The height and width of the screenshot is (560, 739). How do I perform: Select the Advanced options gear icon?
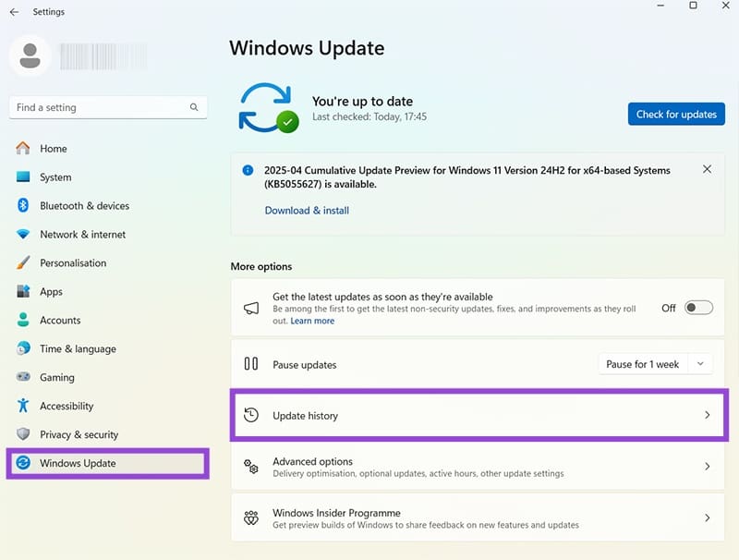[x=250, y=467]
